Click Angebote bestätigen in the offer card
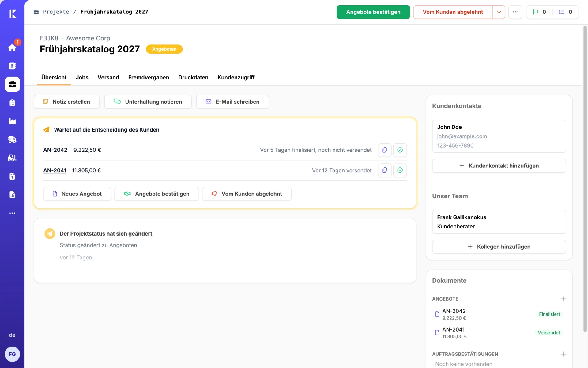The width and height of the screenshot is (588, 368). pos(157,194)
